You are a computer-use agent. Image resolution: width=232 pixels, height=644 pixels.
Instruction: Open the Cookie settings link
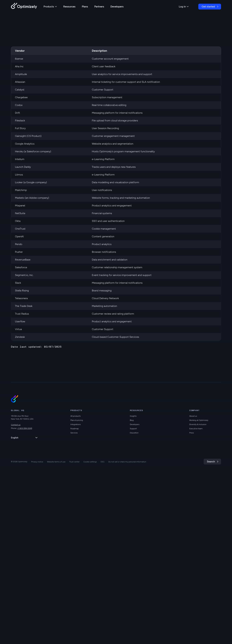pos(90,461)
